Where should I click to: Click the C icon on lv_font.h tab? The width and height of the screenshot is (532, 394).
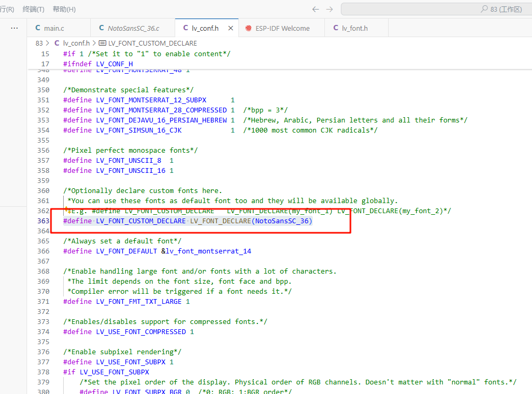[336, 28]
